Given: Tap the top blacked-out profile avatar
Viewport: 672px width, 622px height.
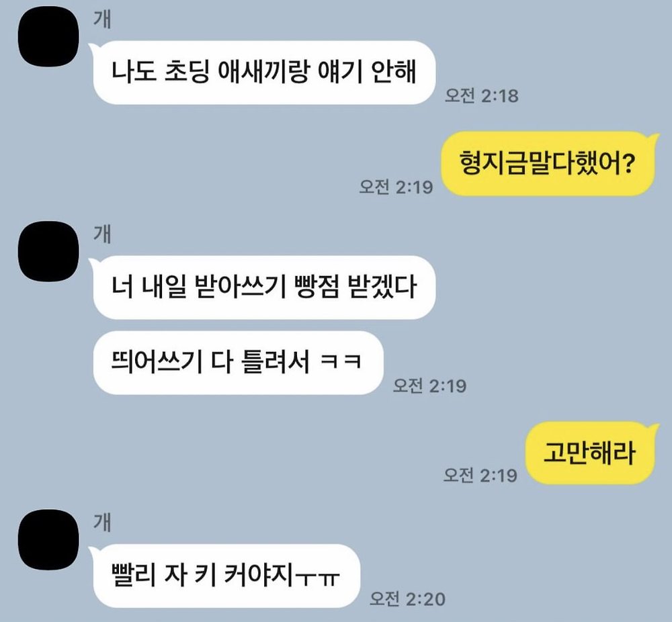Looking at the screenshot, I should coord(48,36).
